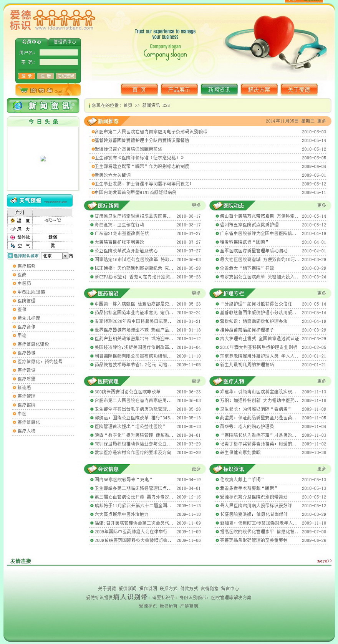Viewport: 338px width, 644px height.
Task: Click the book icon beside 医院动态
Action: [x=217, y=205]
